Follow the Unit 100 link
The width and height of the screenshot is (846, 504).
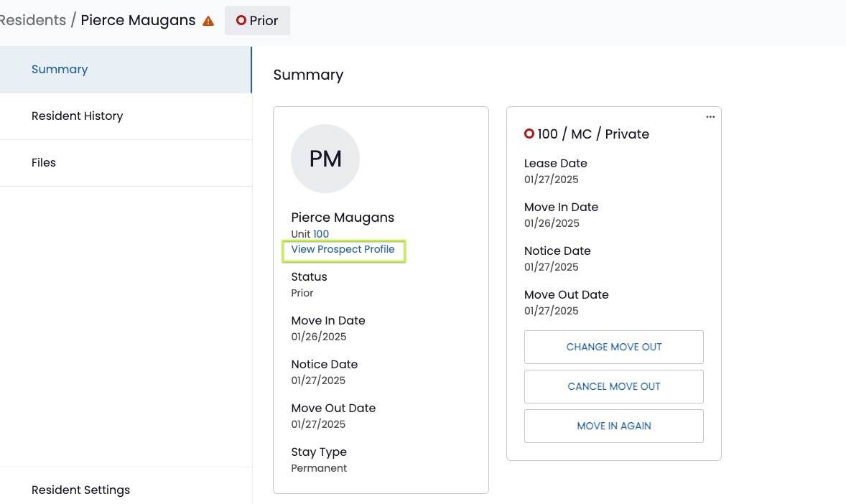[x=320, y=234]
